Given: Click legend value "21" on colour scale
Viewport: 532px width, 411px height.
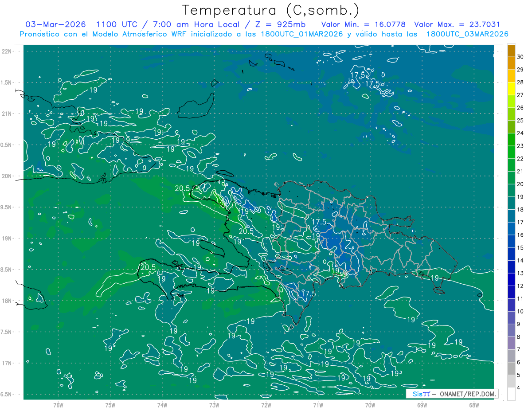Looking at the screenshot, I should tap(520, 171).
